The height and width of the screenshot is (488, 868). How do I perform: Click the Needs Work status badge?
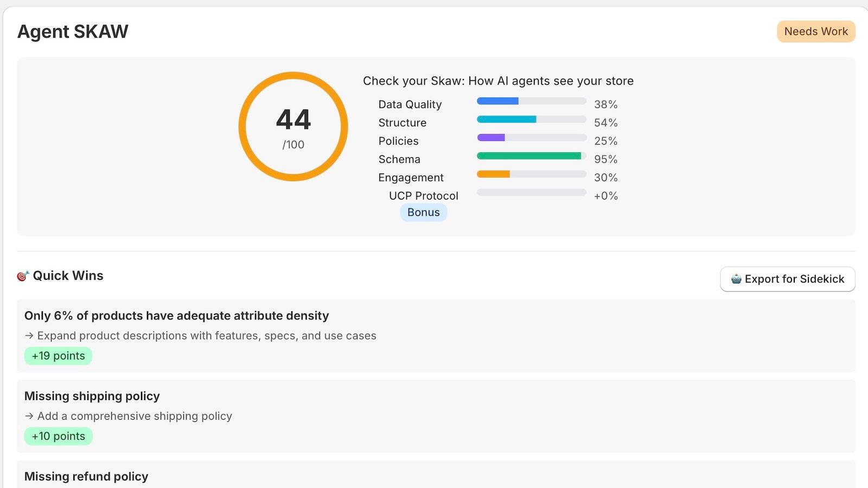click(x=815, y=31)
